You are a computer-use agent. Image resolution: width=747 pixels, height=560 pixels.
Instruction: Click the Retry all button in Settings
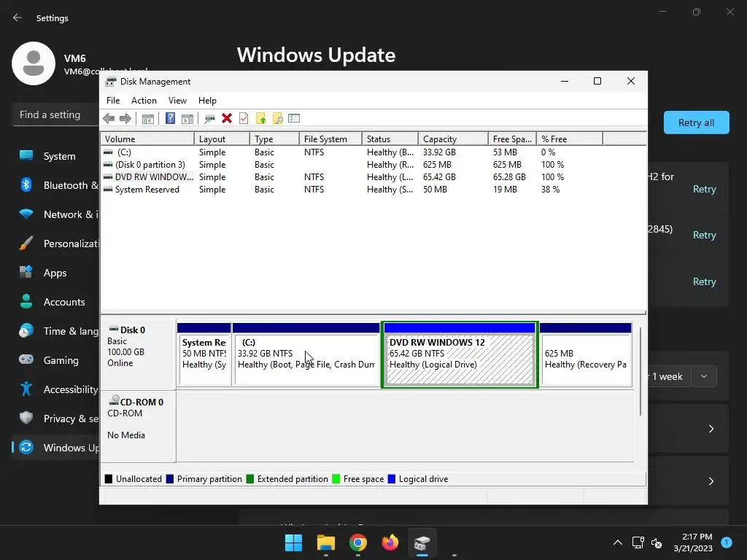(696, 122)
